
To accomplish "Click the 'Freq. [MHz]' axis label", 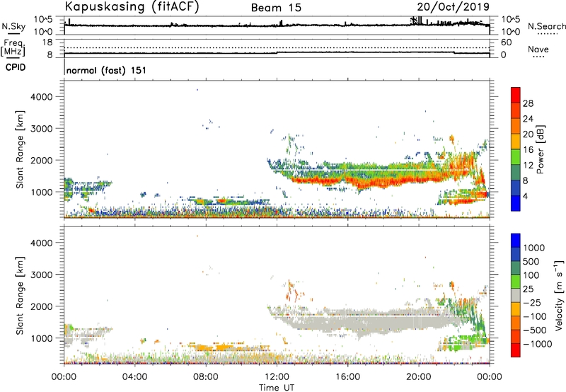I will [14, 47].
